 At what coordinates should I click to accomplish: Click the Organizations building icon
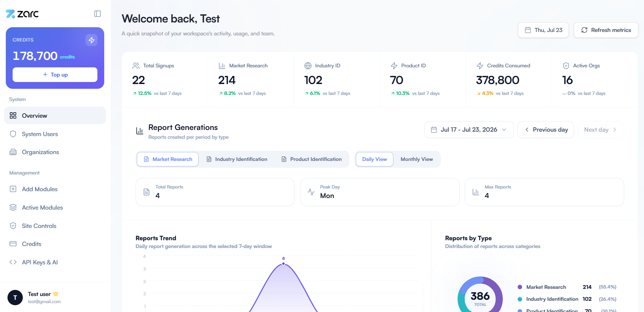[13, 152]
